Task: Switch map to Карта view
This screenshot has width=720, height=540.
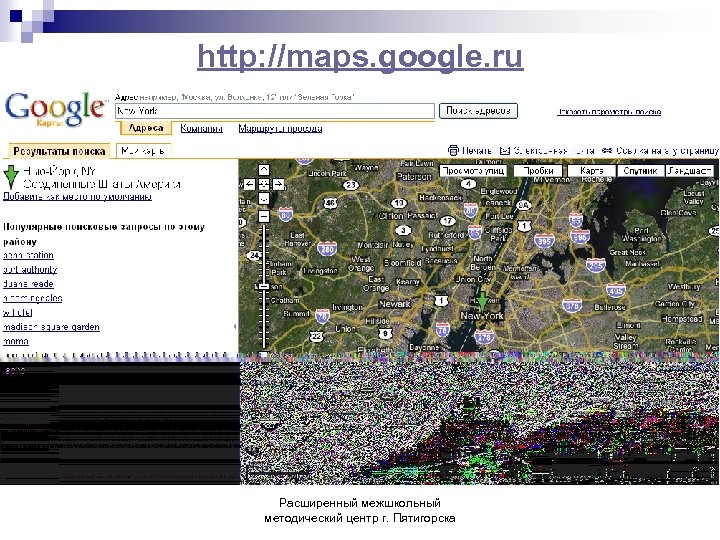Action: tap(591, 171)
